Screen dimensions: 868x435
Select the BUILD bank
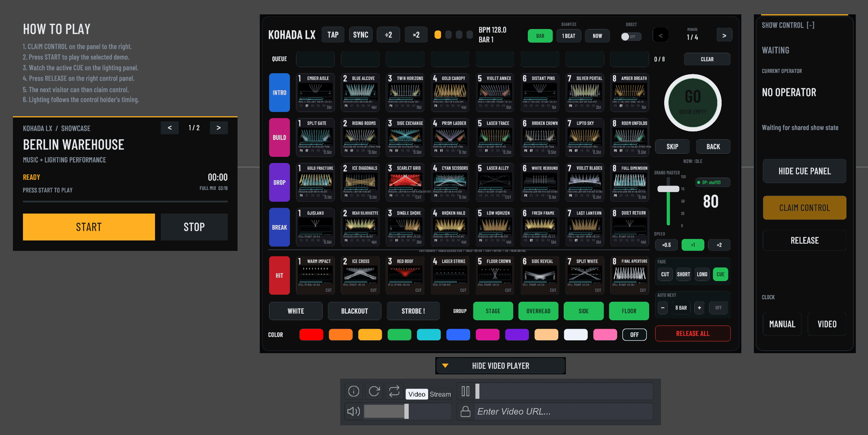280,137
